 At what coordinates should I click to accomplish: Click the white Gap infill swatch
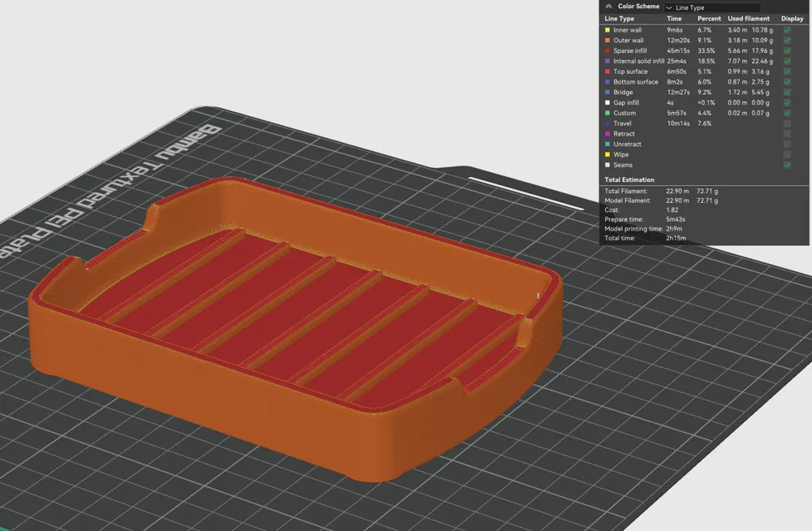607,102
